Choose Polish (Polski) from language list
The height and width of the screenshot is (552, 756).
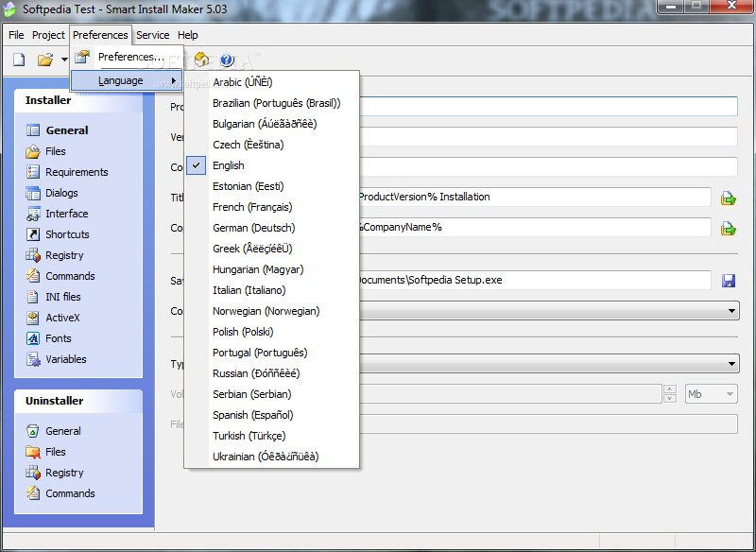[272, 332]
